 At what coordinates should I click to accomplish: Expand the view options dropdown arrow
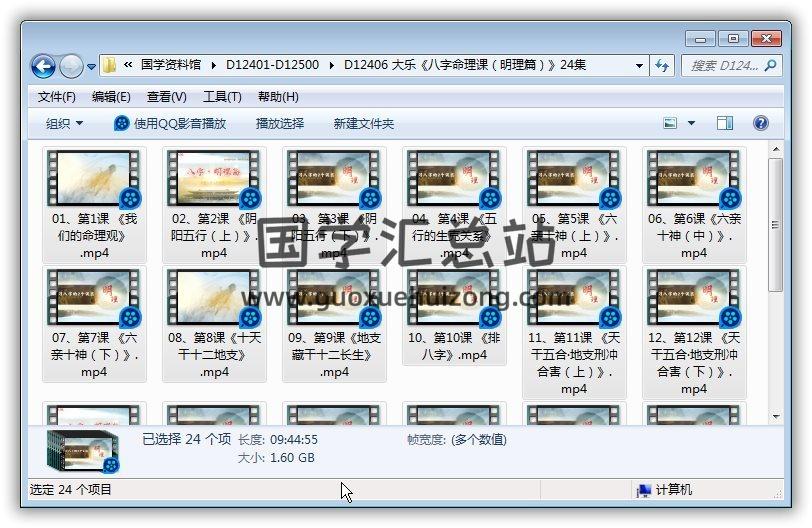click(x=691, y=123)
